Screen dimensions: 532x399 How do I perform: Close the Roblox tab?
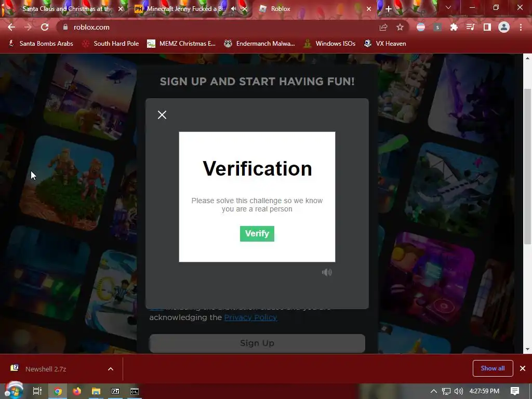(369, 9)
